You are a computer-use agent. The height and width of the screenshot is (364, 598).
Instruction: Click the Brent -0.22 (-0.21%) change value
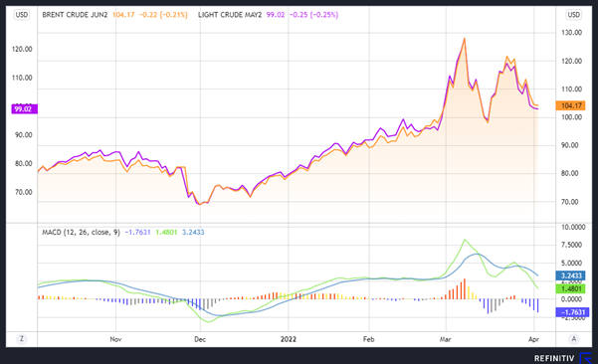tap(163, 15)
